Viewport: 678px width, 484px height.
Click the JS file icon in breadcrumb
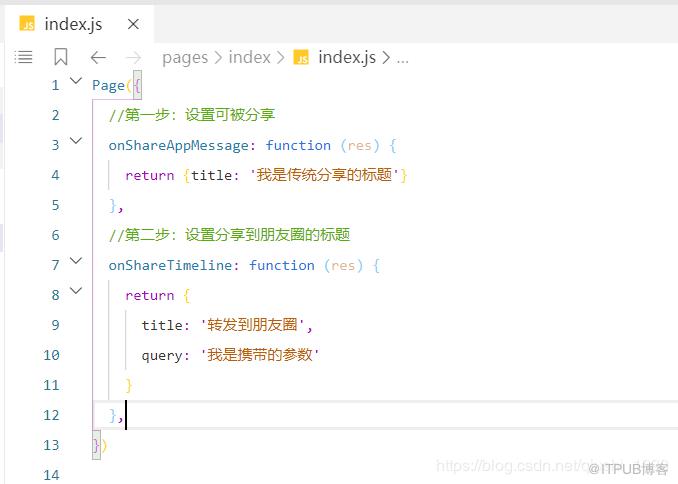pyautogui.click(x=301, y=57)
